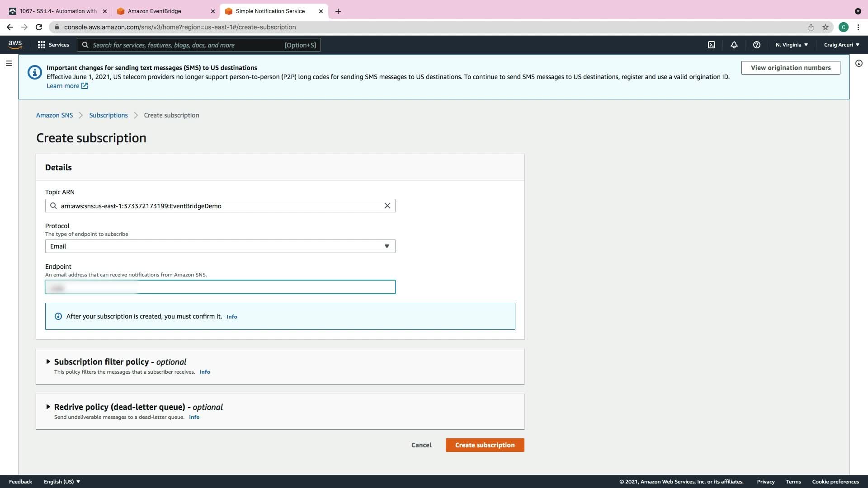Switch to the Amazon EventBridge tab
This screenshot has height=488, width=868.
pyautogui.click(x=155, y=11)
